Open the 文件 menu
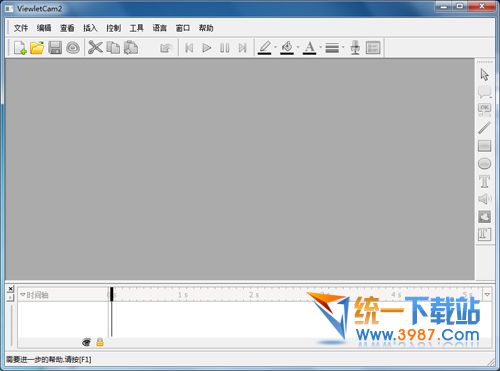Viewport: 500px width, 371px height. pos(21,28)
